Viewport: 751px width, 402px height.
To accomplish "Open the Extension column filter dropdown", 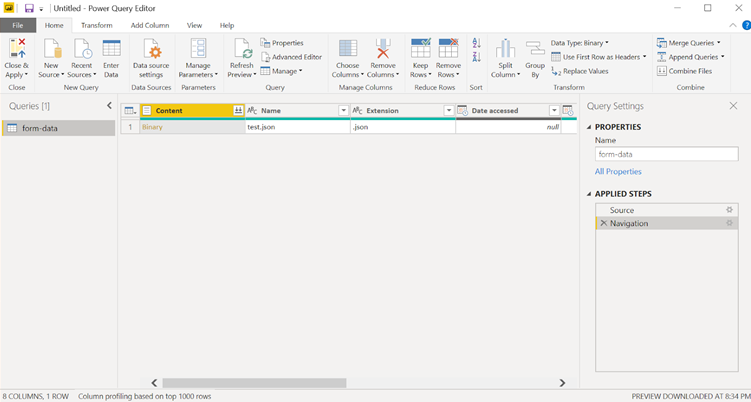I will click(x=449, y=111).
